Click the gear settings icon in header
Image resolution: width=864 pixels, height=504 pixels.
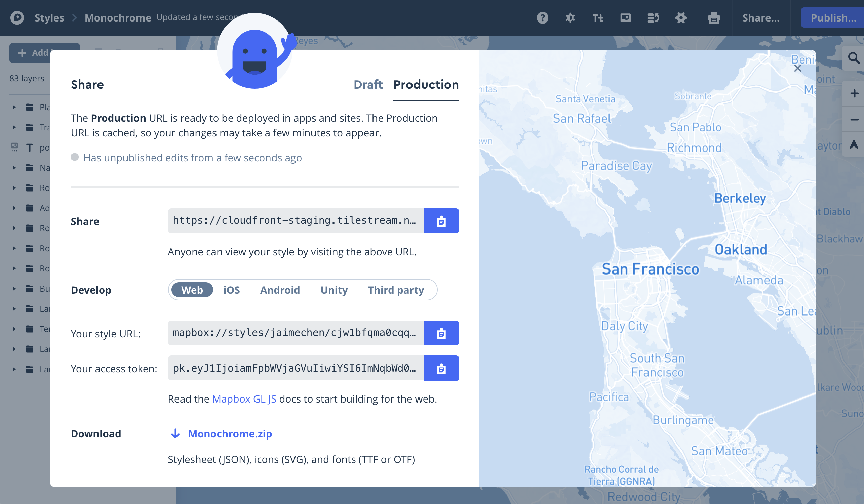pyautogui.click(x=681, y=18)
